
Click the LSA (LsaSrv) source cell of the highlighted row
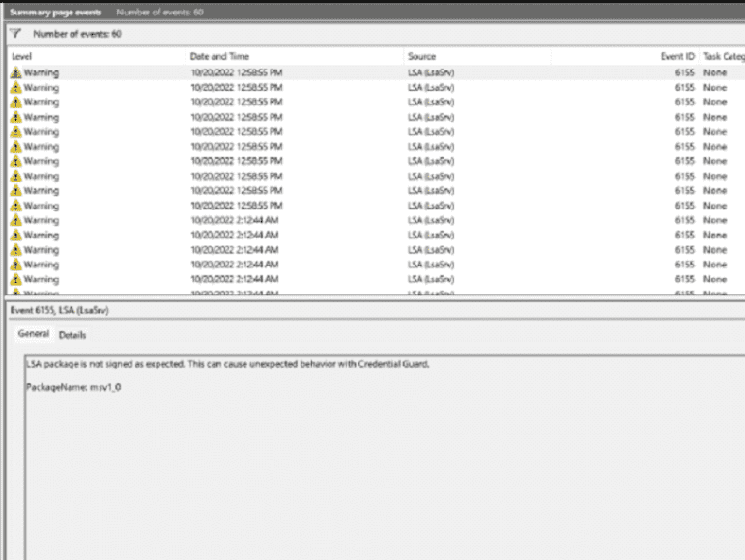tap(430, 72)
